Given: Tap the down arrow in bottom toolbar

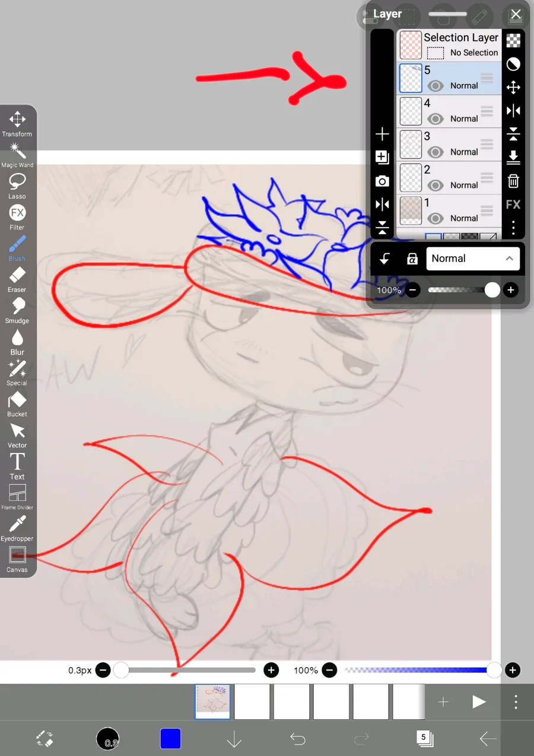Looking at the screenshot, I should point(234,738).
